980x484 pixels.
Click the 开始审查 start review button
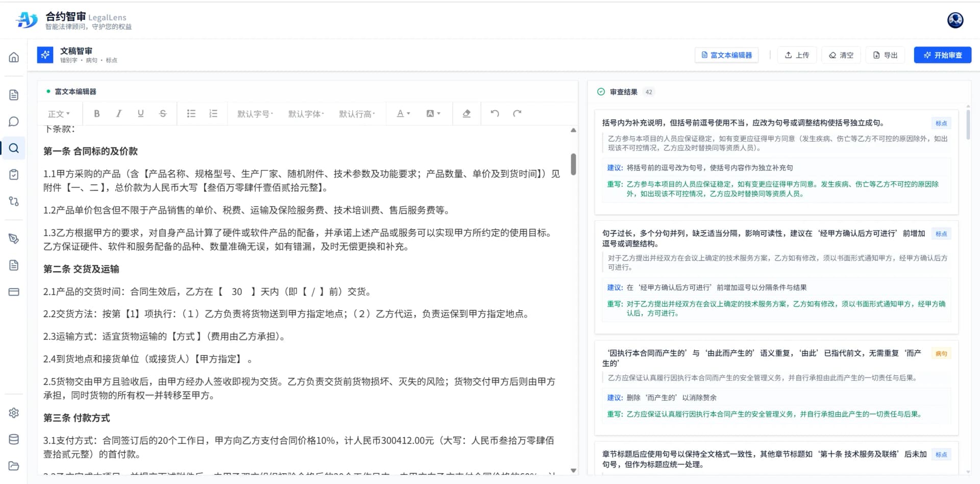pyautogui.click(x=942, y=55)
